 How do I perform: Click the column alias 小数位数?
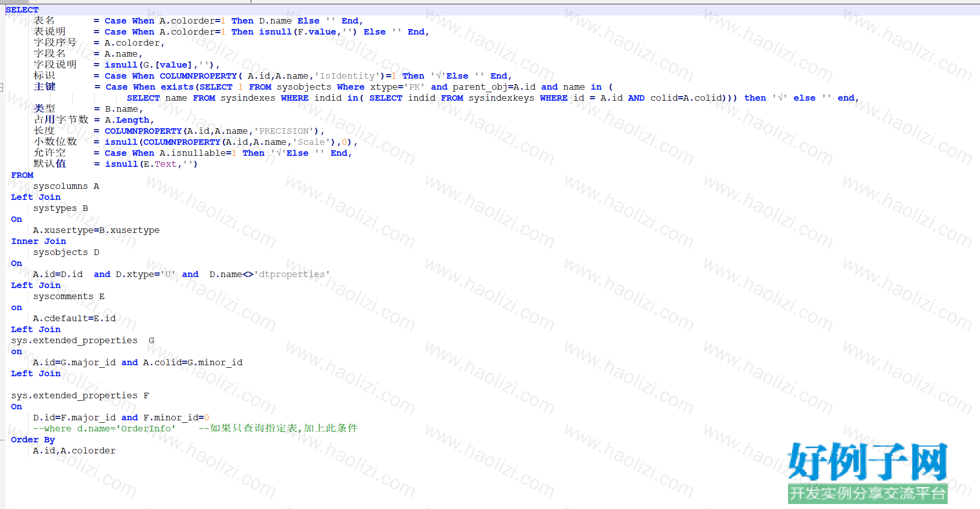tap(55, 142)
